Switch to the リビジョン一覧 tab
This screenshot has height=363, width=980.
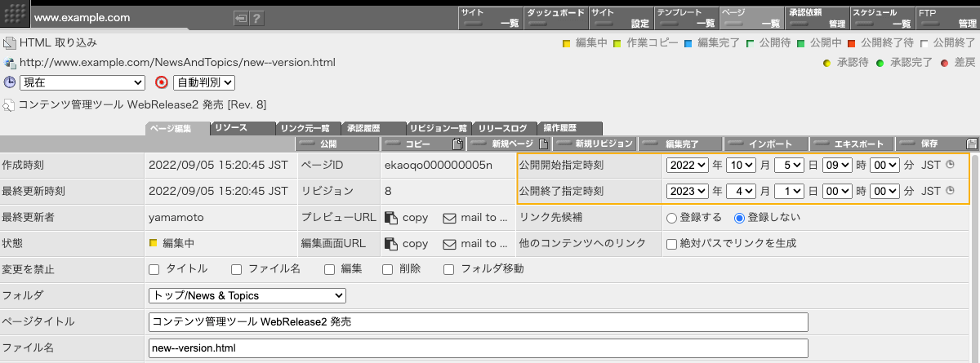tap(439, 128)
